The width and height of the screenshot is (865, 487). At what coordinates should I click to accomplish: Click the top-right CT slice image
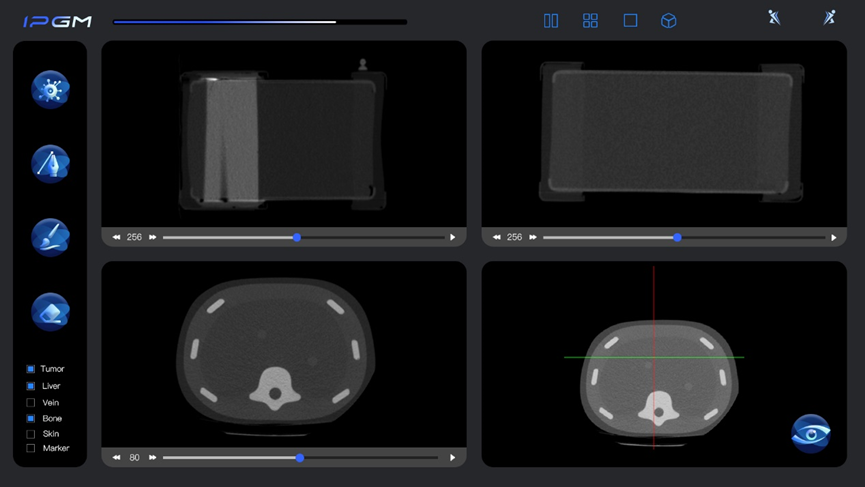click(671, 131)
